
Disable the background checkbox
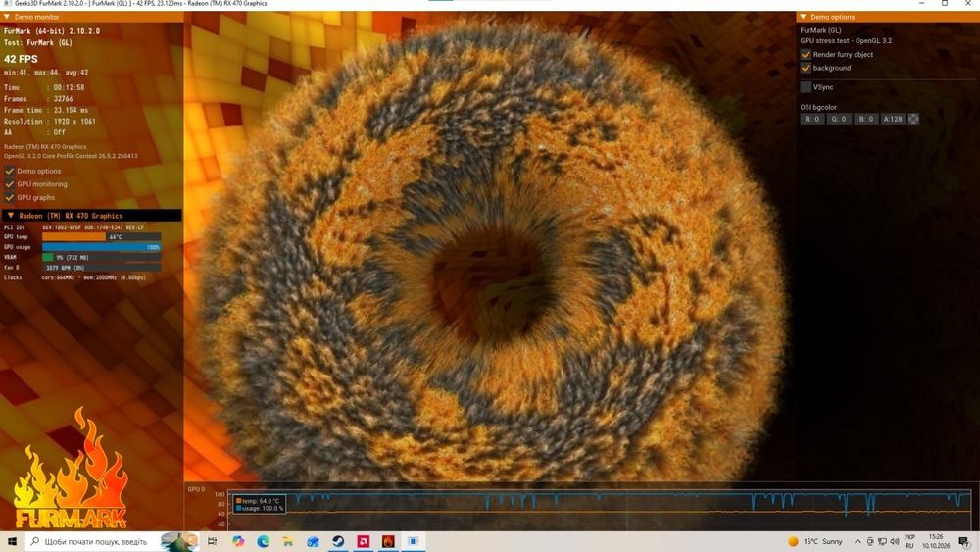806,68
